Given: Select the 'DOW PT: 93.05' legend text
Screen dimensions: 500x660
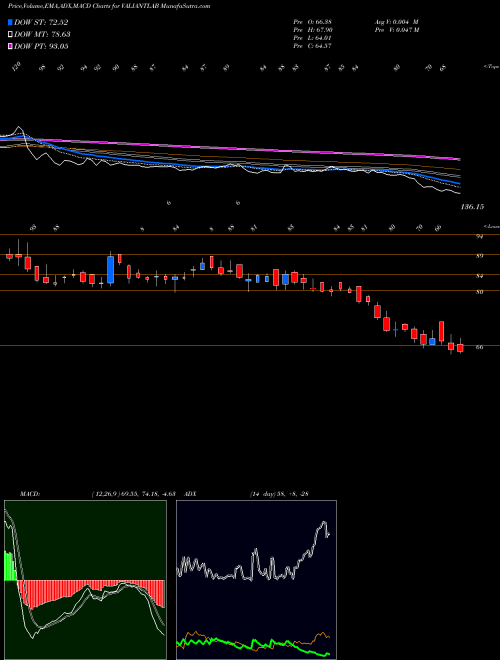Looking at the screenshot, I should click(41, 46).
